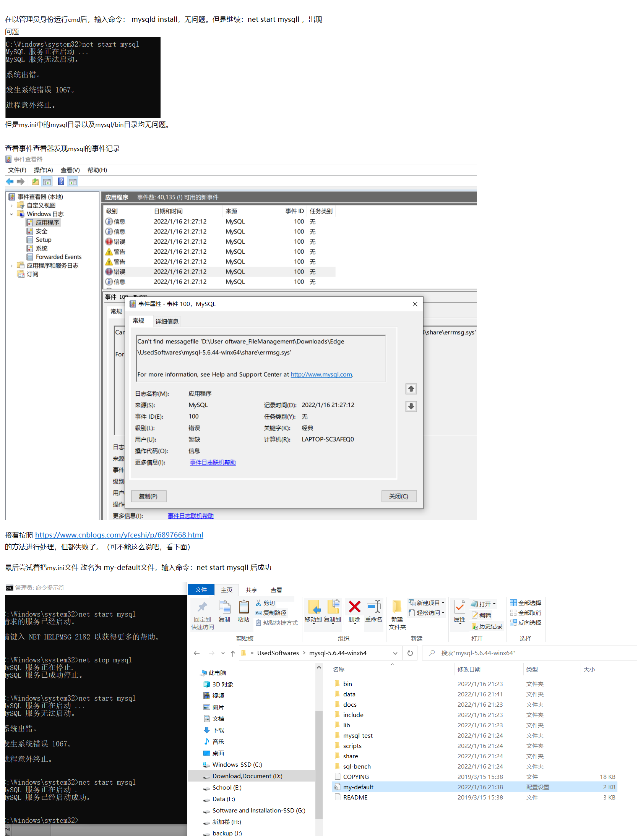Open the 查看(V) menu in Event Viewer
The image size is (638, 840).
[x=70, y=170]
